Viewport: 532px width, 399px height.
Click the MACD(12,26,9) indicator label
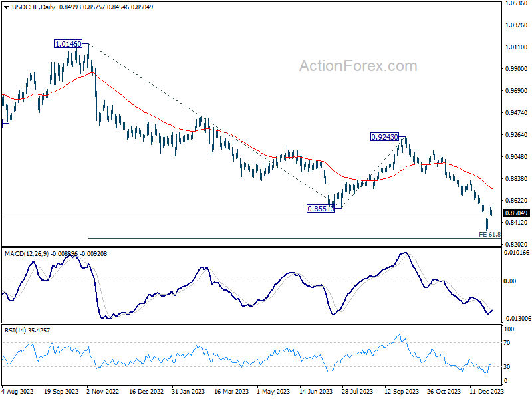pyautogui.click(x=27, y=254)
